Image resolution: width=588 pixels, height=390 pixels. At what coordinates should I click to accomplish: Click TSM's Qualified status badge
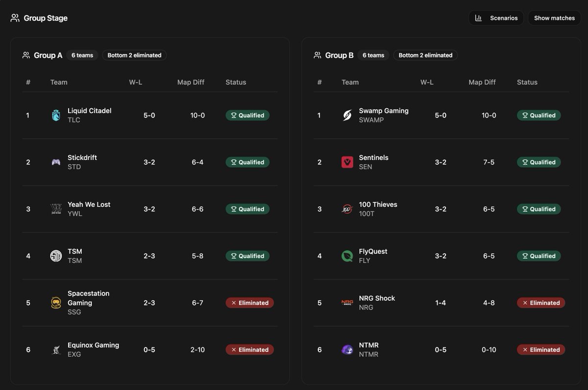247,256
